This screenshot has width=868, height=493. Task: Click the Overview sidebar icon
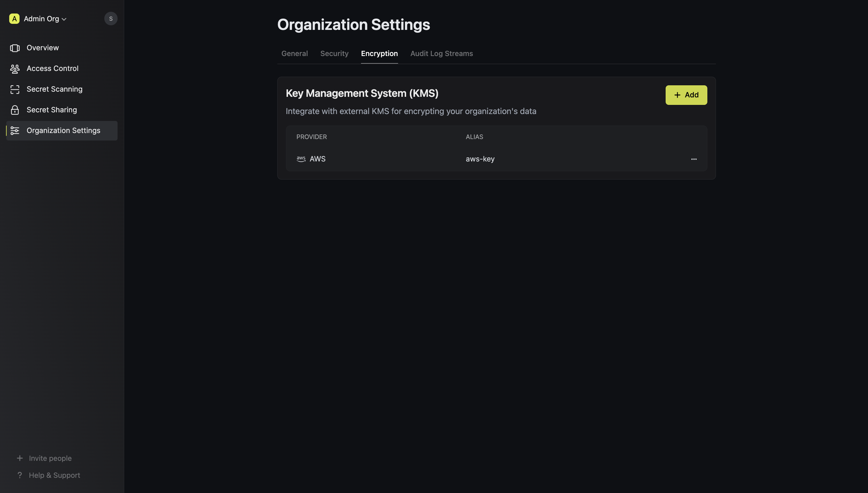click(15, 48)
